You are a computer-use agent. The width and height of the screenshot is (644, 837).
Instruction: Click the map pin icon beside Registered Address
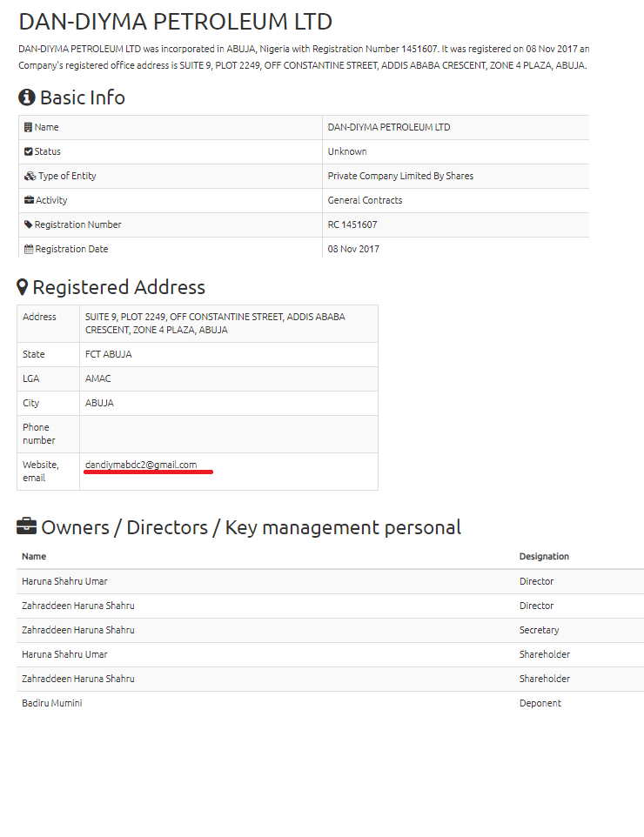(23, 287)
